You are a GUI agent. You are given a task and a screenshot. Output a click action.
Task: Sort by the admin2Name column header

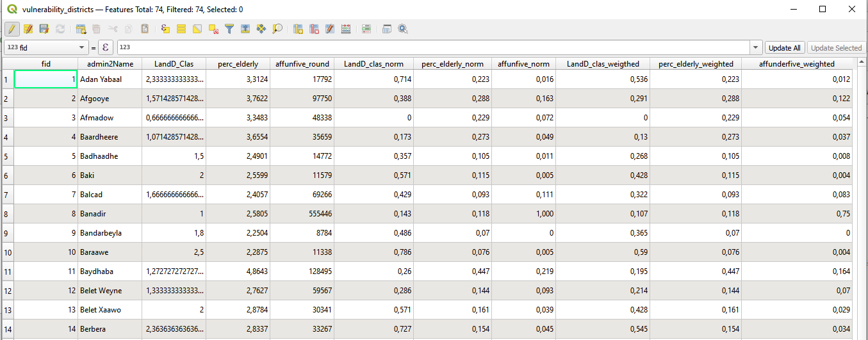click(x=110, y=63)
